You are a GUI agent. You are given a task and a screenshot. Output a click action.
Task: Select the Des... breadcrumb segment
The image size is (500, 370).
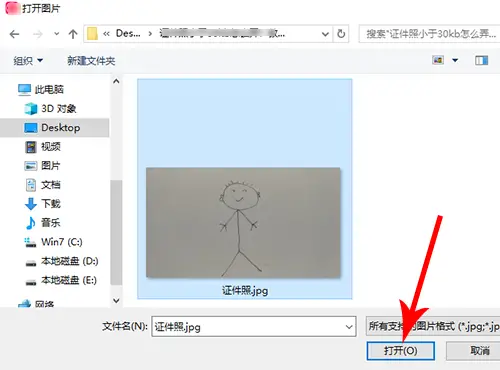128,33
